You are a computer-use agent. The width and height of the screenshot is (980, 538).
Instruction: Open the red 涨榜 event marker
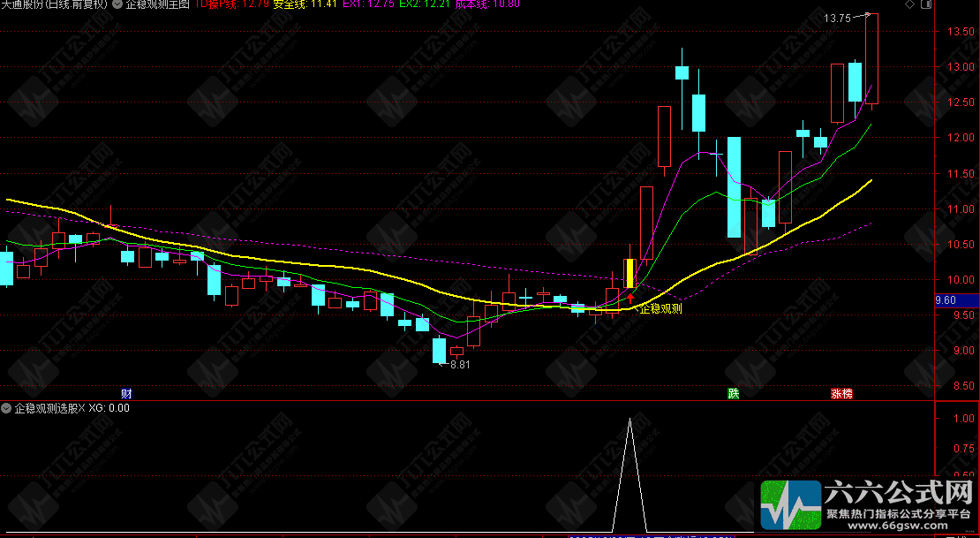(x=841, y=393)
